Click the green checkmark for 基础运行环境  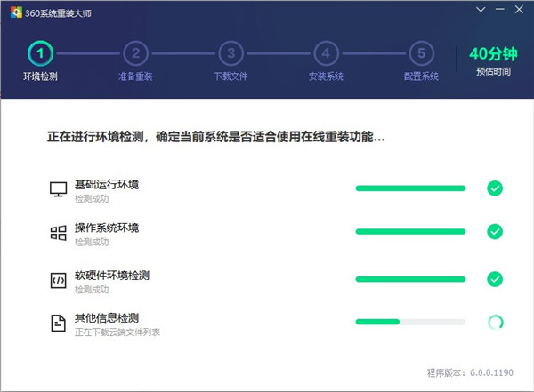pyautogui.click(x=495, y=188)
